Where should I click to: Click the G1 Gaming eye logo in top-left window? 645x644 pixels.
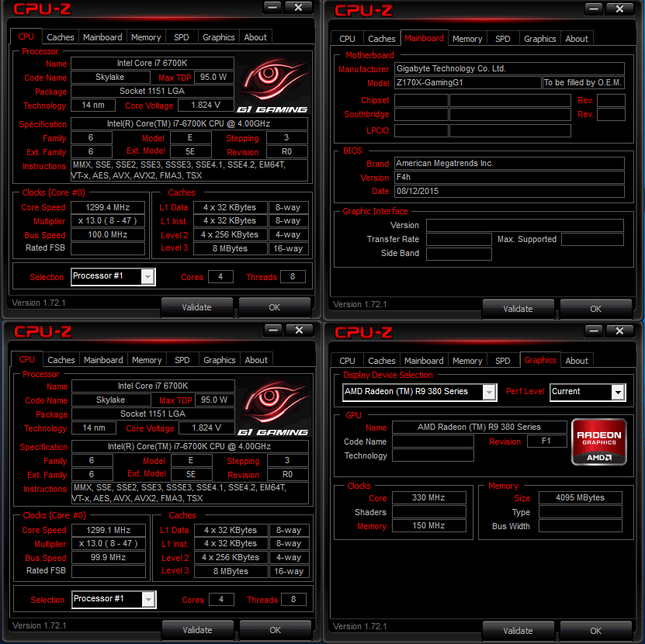272,85
